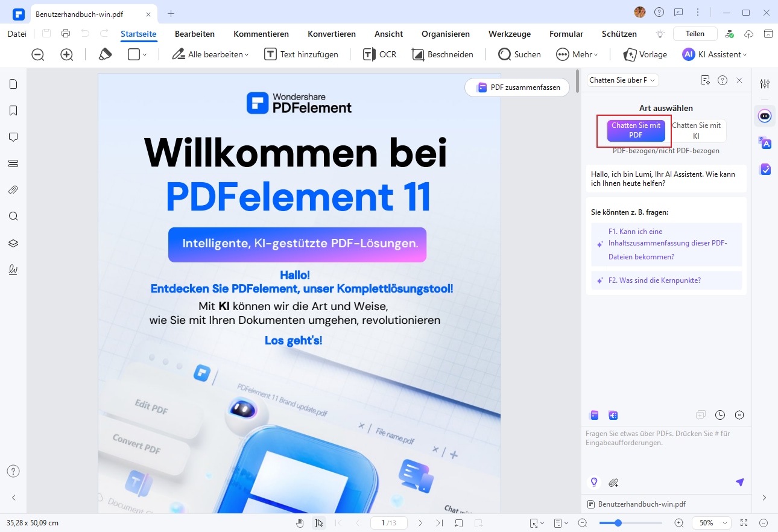Screen dimensions: 778x532
Task: Open the search panel in left sidebar
Action: pos(13,217)
